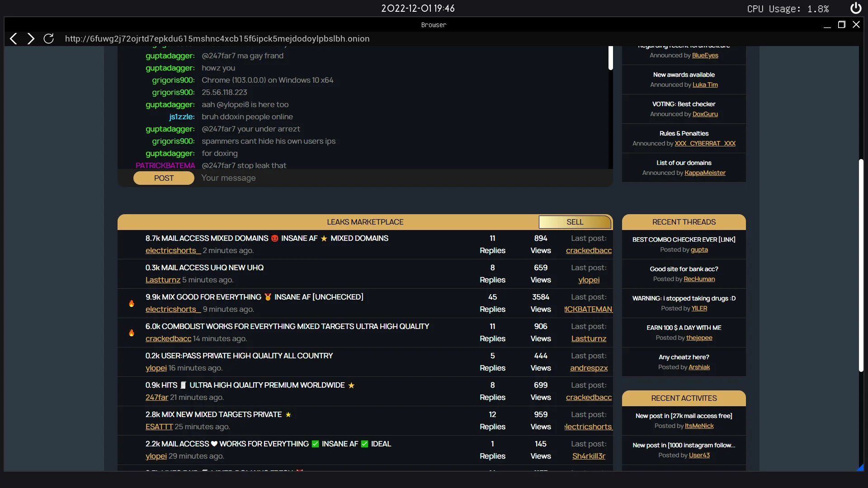Select the LEAKS MARKETPLACE header

[x=365, y=222]
